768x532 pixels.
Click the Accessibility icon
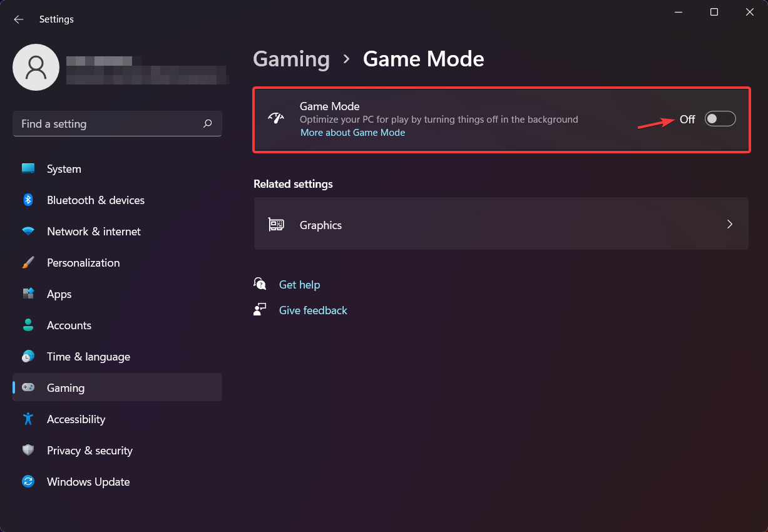coord(28,419)
